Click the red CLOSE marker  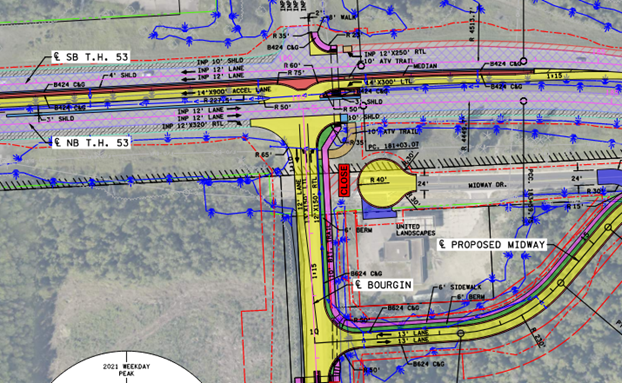pyautogui.click(x=344, y=180)
